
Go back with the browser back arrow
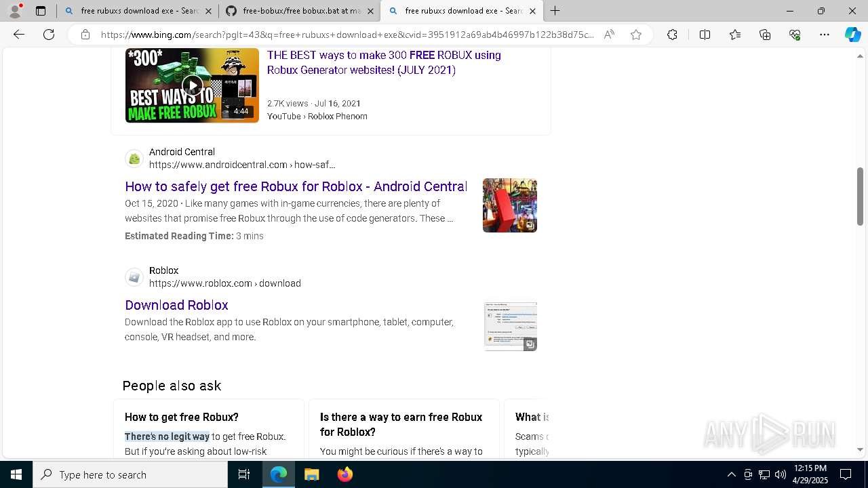19,35
